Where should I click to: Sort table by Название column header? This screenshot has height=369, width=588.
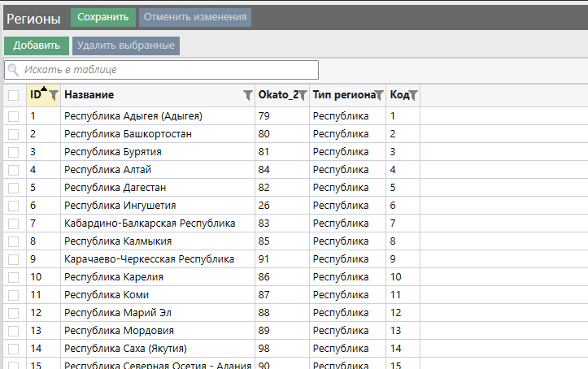[x=89, y=95]
